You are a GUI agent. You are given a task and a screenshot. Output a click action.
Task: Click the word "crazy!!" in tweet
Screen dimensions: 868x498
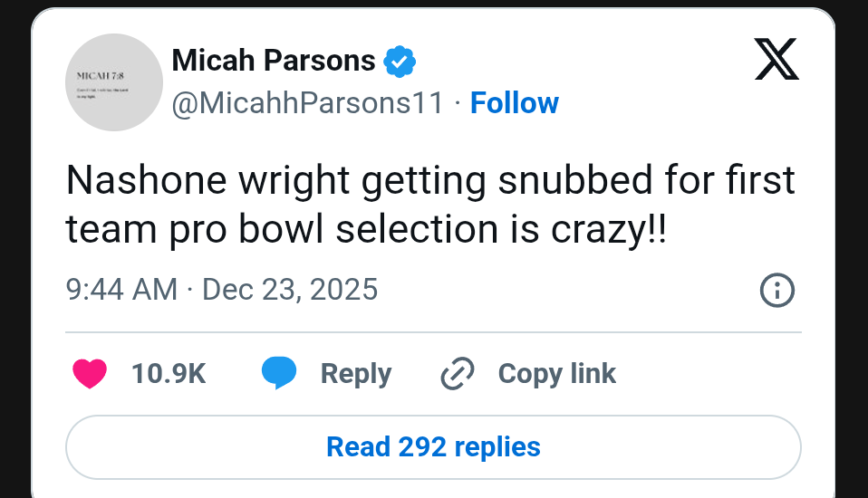click(609, 229)
